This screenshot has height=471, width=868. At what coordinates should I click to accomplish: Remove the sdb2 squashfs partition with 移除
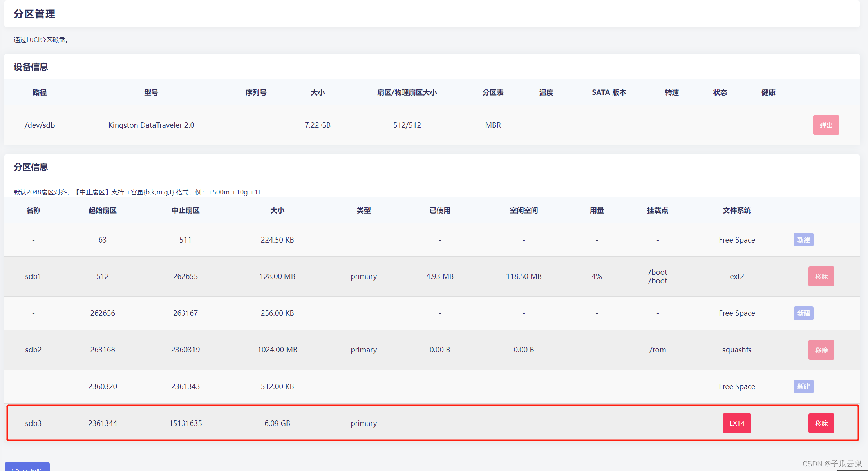(821, 350)
